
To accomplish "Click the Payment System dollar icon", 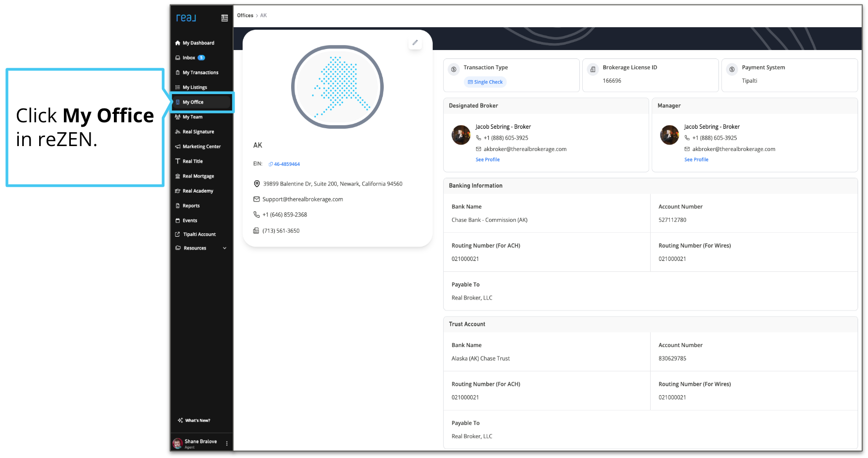I will [x=732, y=69].
